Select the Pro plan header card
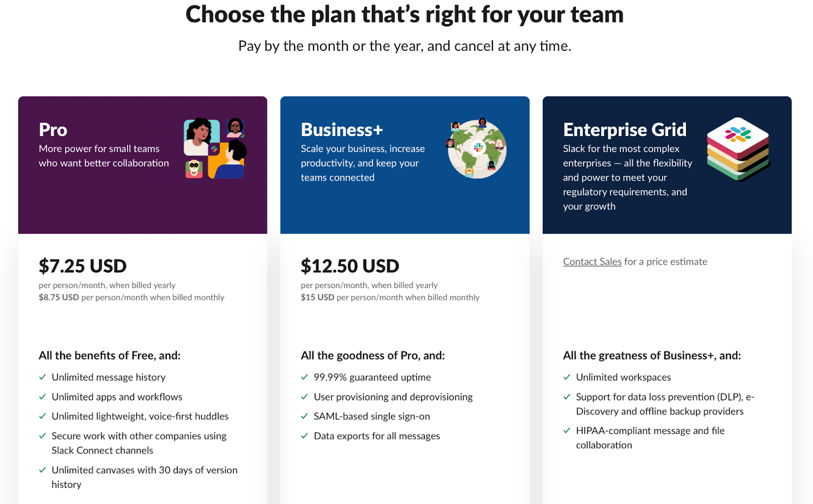The height and width of the screenshot is (504, 813). click(143, 165)
